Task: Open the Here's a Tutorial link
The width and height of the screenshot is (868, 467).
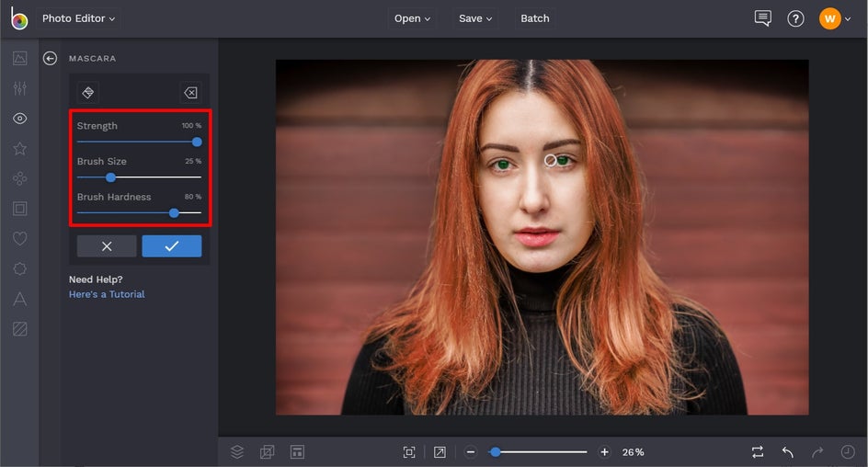Action: point(107,294)
